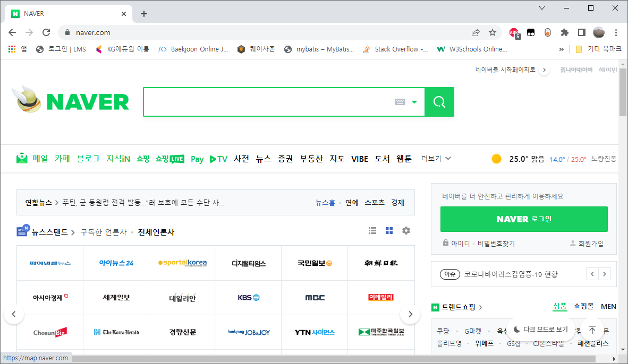Click the 회원가입 sign up link
The height and width of the screenshot is (364, 628).
coord(587,243)
